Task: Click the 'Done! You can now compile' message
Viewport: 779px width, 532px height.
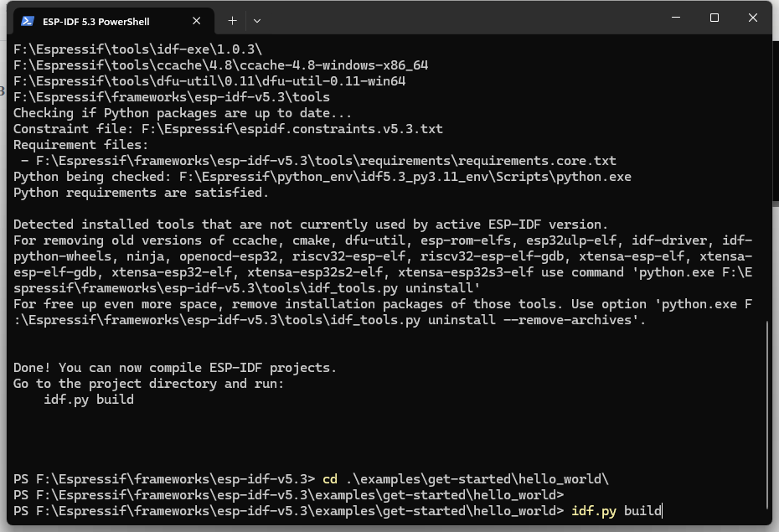Action: click(x=174, y=368)
